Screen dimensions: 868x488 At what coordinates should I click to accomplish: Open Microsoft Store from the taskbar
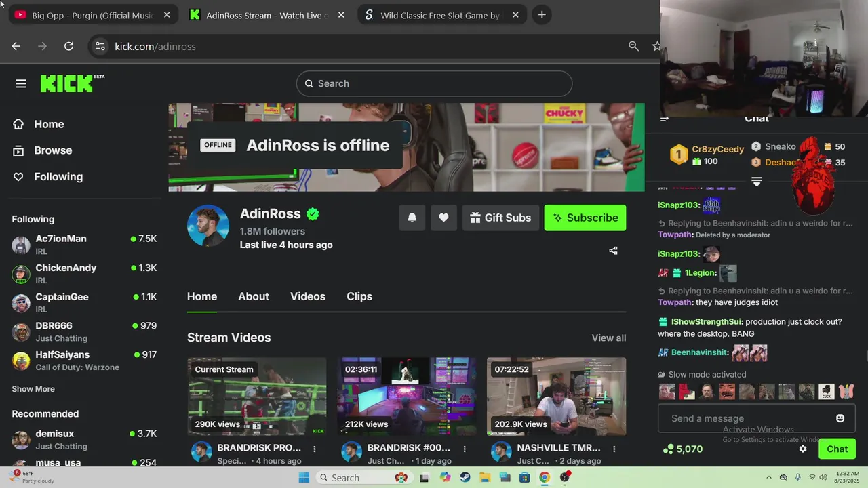[x=524, y=478]
